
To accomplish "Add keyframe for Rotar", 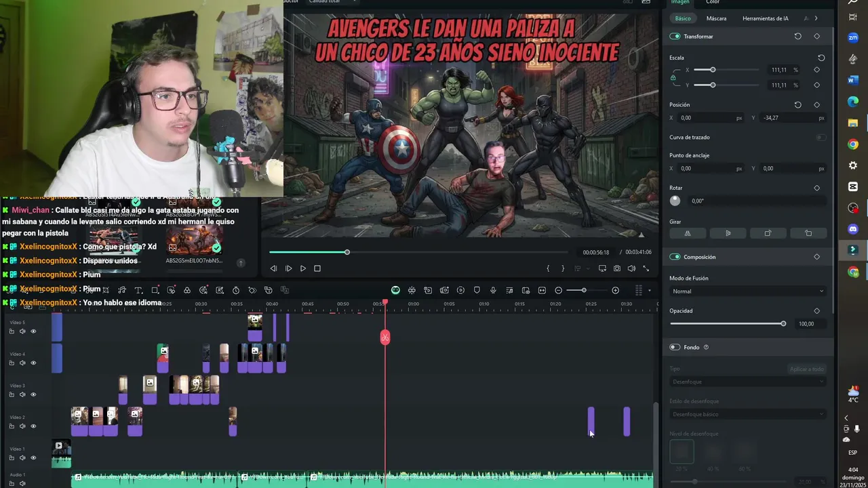I will tap(816, 188).
